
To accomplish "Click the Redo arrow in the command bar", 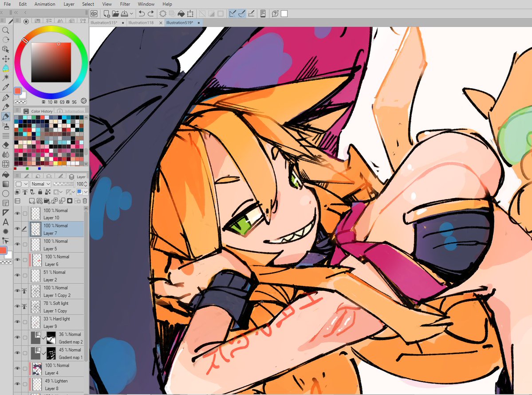I will click(x=151, y=14).
